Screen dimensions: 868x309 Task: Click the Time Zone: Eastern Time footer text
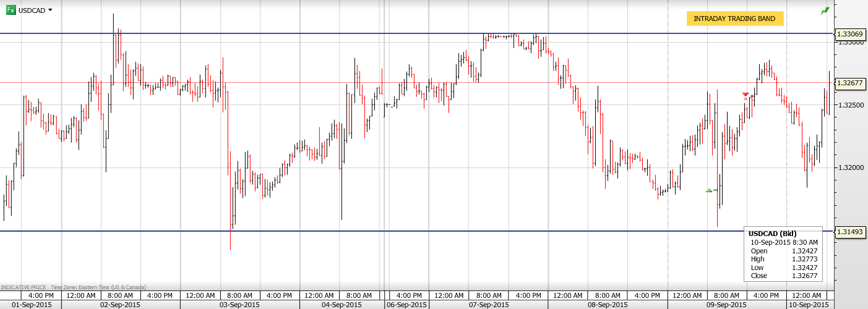98,287
